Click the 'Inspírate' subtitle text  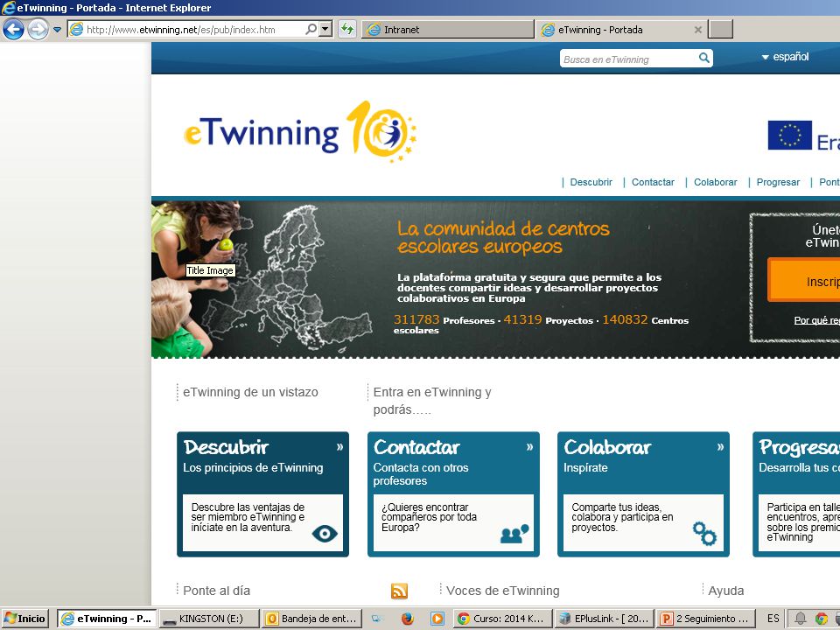tap(585, 467)
